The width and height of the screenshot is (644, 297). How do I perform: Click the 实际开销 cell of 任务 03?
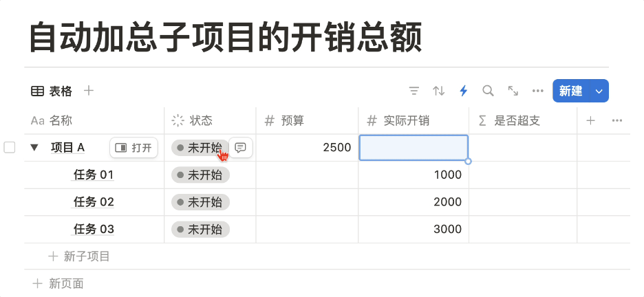pyautogui.click(x=413, y=229)
